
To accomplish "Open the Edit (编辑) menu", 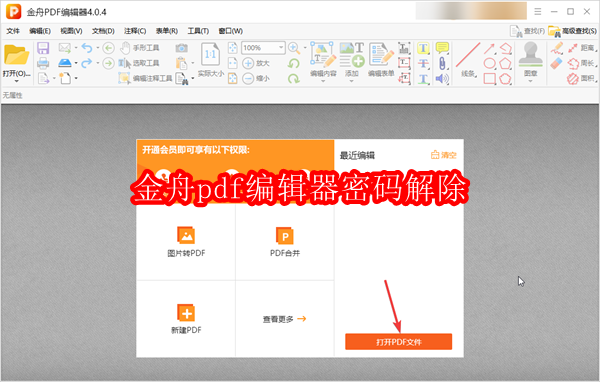I will tap(40, 31).
